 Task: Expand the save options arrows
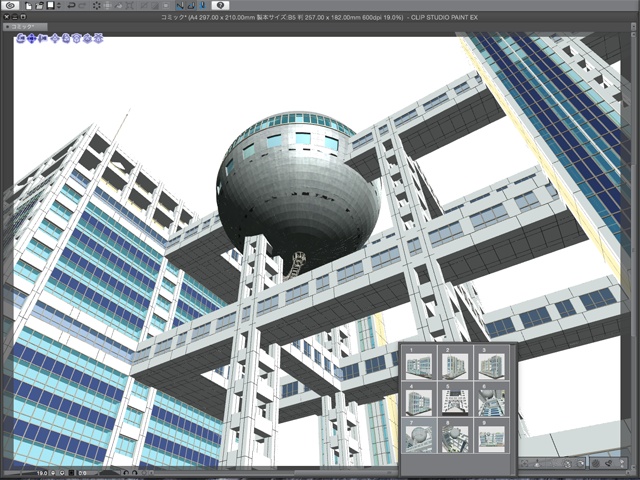pyautogui.click(x=59, y=5)
